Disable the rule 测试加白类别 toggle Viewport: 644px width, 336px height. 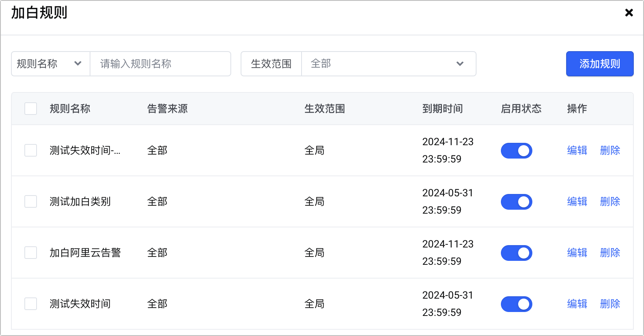(517, 202)
